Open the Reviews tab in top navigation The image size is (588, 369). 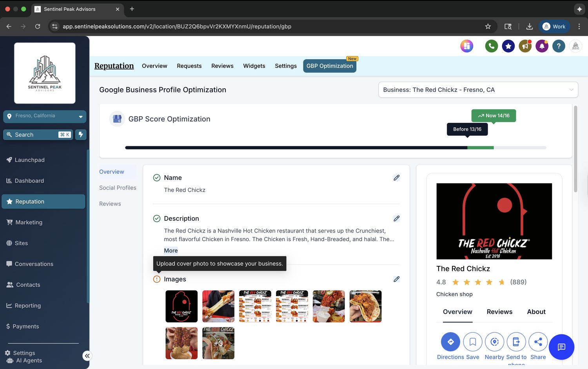point(222,66)
